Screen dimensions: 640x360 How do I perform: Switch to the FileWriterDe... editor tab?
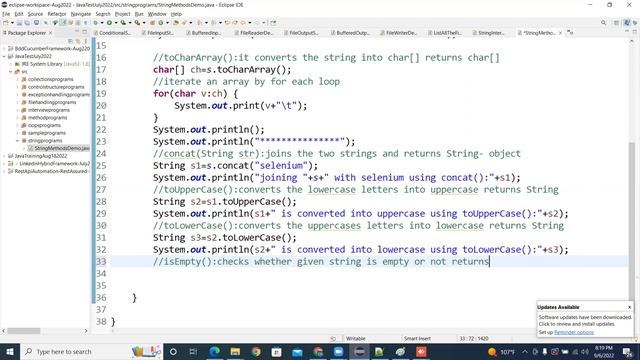[399, 33]
